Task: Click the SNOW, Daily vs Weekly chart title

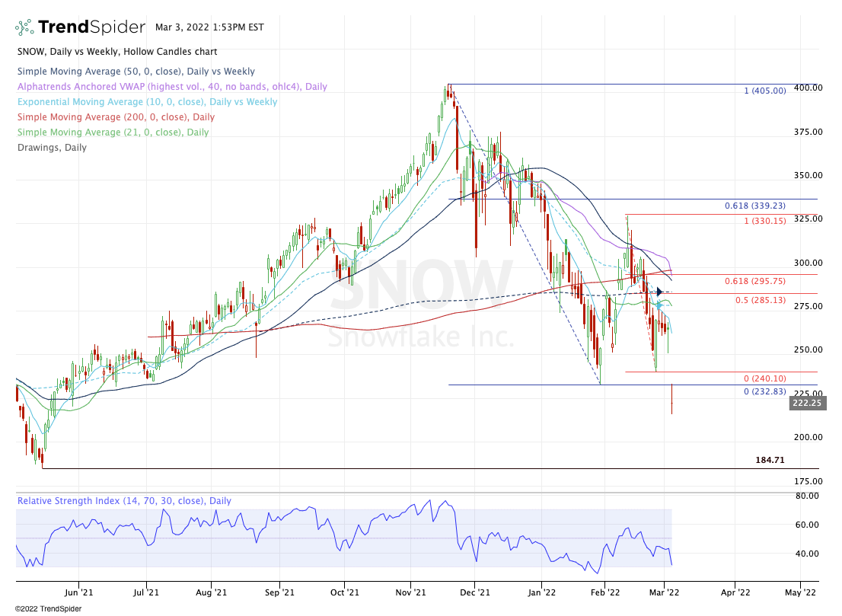Action: 117,52
